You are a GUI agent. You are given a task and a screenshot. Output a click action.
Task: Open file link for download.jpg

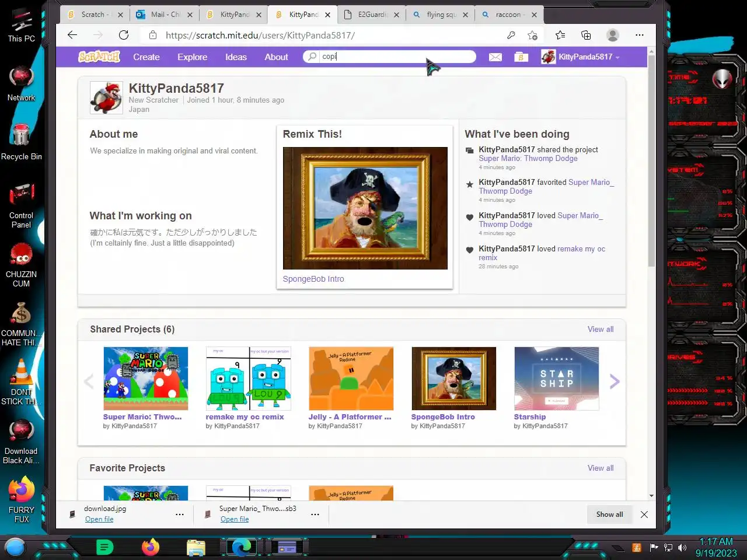coord(99,519)
